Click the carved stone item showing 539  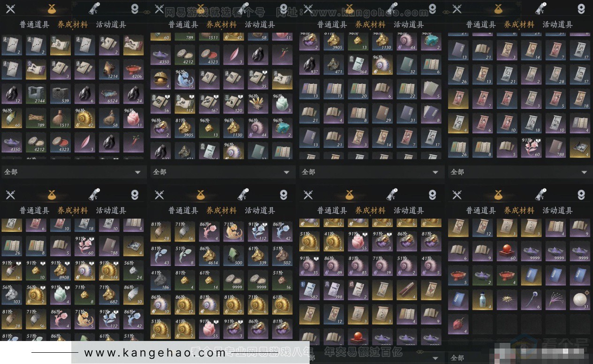pyautogui.click(x=60, y=94)
